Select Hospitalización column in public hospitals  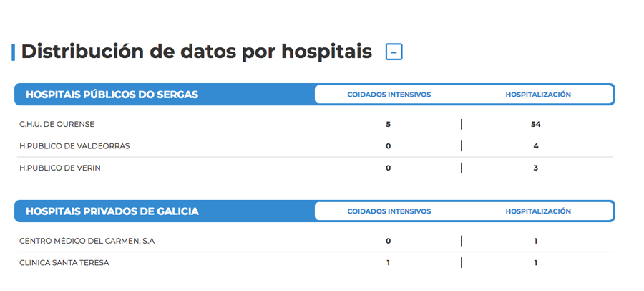coord(538,95)
